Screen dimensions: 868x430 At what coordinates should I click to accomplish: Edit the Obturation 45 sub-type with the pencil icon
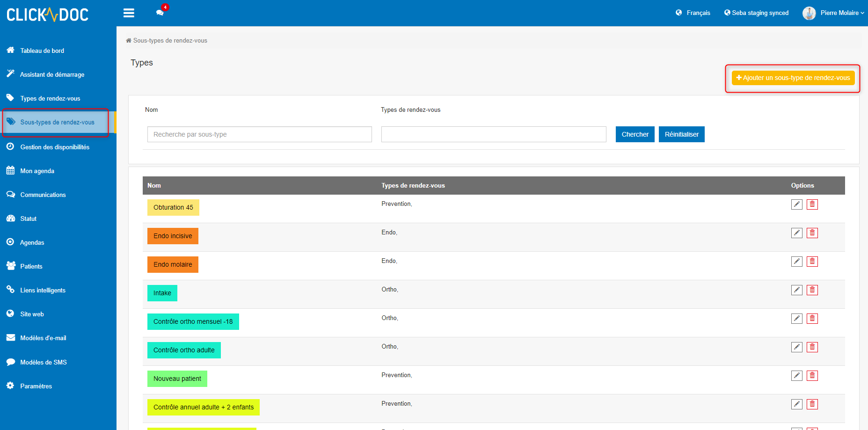tap(796, 204)
